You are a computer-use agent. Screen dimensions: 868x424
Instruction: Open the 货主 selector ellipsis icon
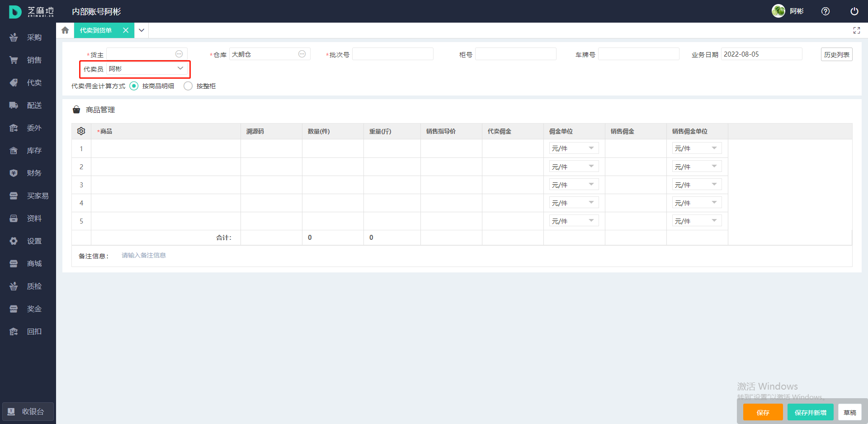(x=179, y=54)
